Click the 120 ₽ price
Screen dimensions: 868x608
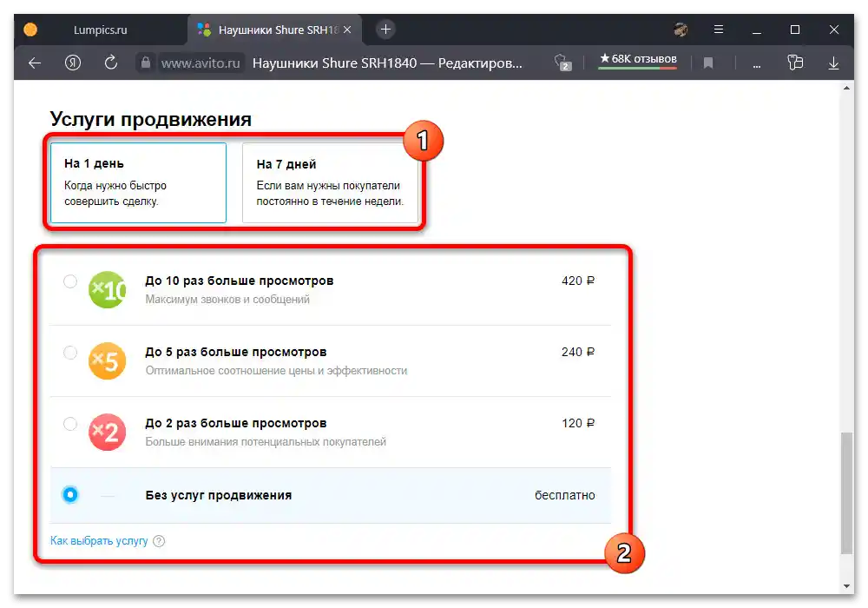[578, 423]
